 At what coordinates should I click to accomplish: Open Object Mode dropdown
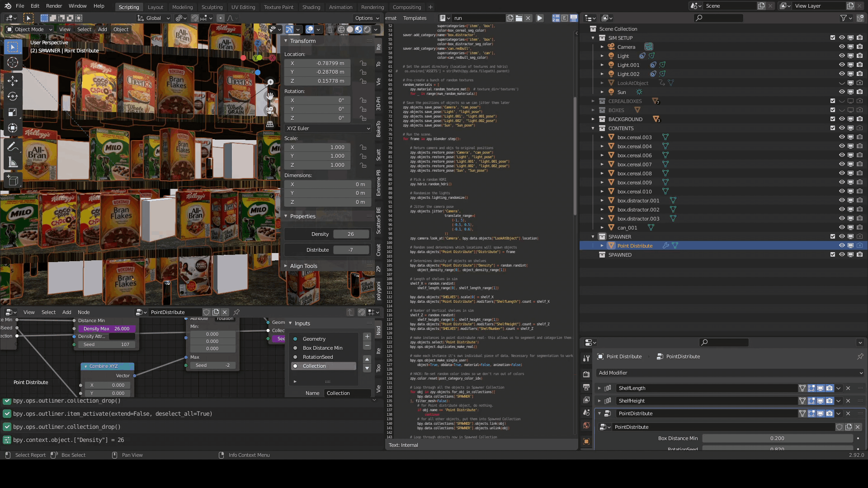29,29
